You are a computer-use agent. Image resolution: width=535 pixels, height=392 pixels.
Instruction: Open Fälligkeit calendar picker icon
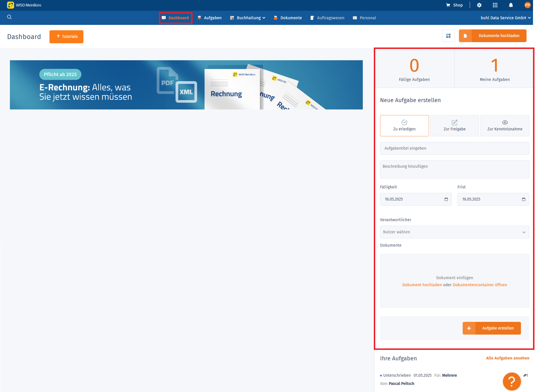[x=446, y=199]
